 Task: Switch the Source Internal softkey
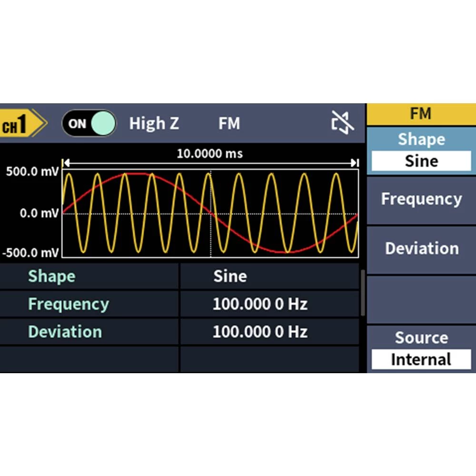pos(421,349)
